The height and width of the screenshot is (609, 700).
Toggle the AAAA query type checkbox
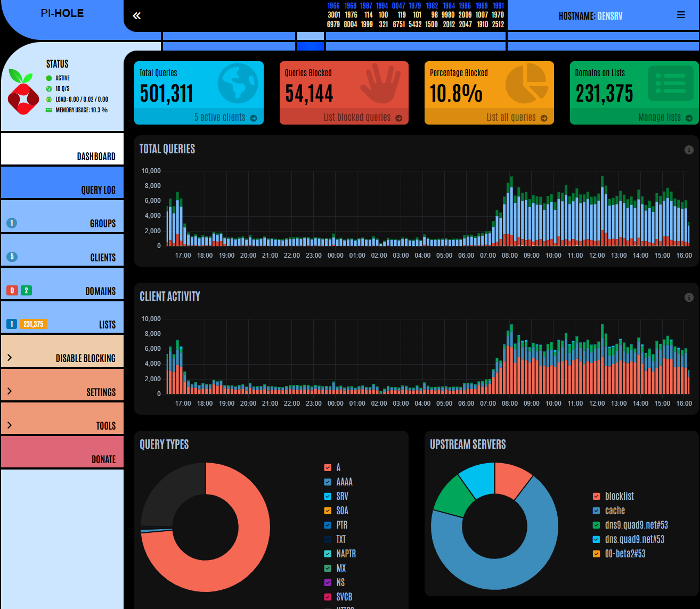click(328, 482)
